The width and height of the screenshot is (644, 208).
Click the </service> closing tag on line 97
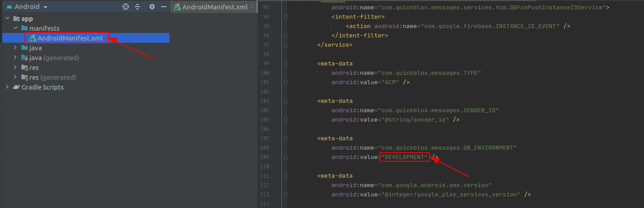335,45
